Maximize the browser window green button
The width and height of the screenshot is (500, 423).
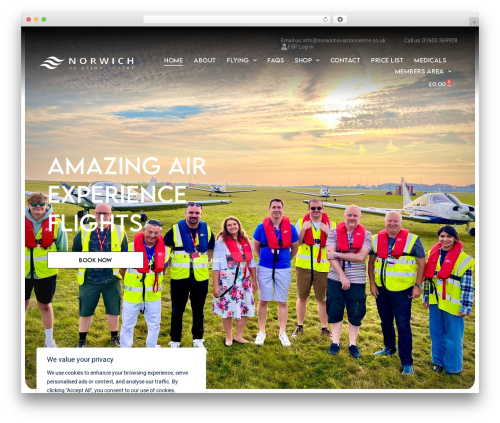44,19
